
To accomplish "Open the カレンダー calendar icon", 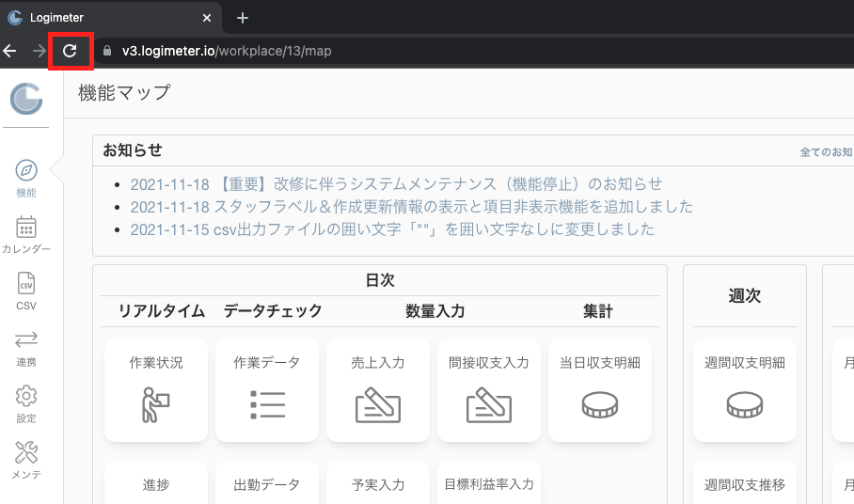I will point(26,227).
